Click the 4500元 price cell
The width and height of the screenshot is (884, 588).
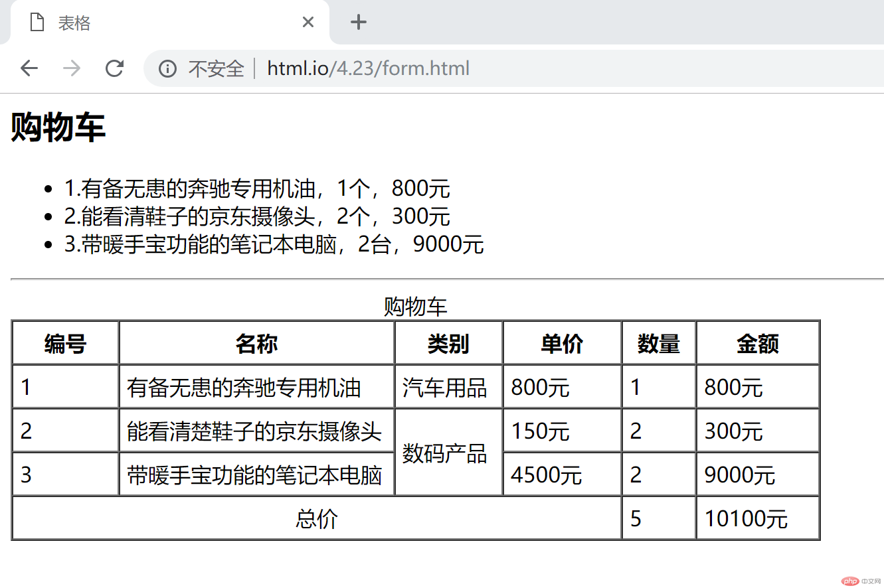(562, 475)
